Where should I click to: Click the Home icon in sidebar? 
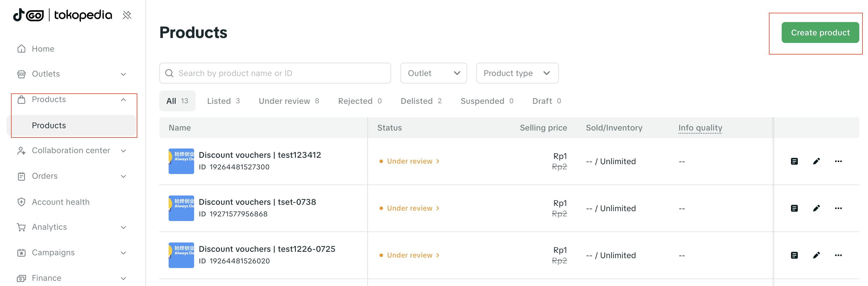pos(21,49)
